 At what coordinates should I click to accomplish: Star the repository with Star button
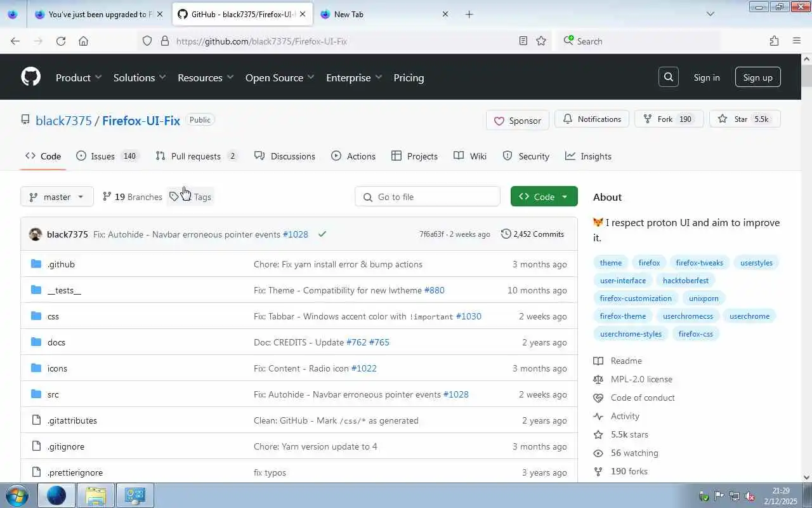pyautogui.click(x=744, y=119)
